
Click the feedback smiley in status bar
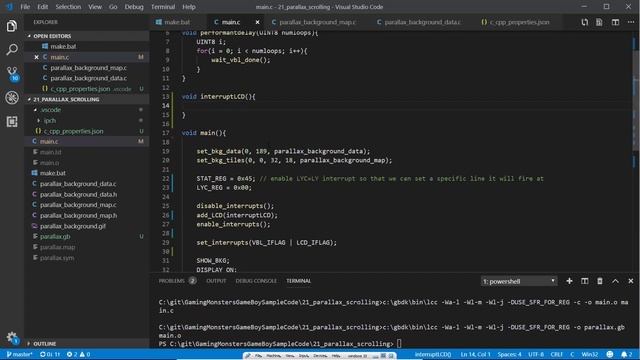(610, 354)
